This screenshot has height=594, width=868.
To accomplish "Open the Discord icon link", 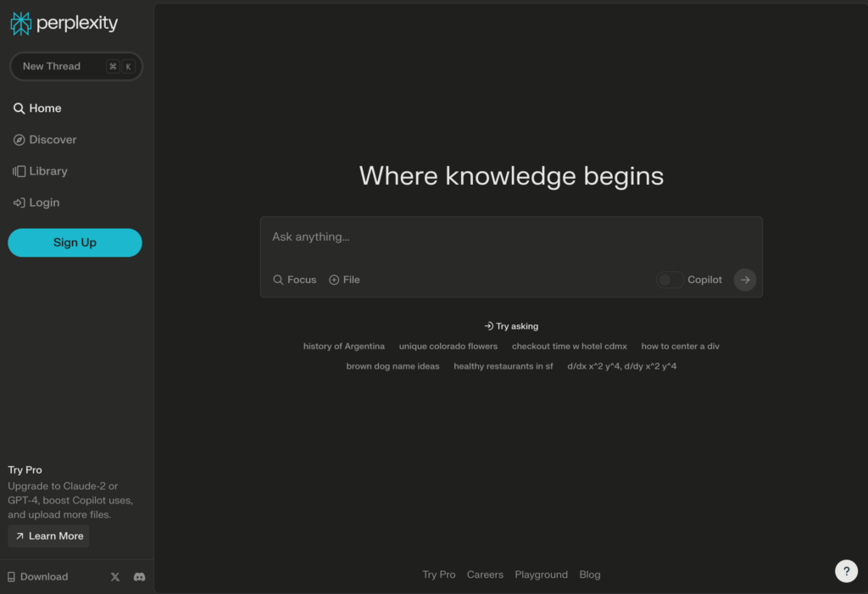I will pyautogui.click(x=140, y=577).
